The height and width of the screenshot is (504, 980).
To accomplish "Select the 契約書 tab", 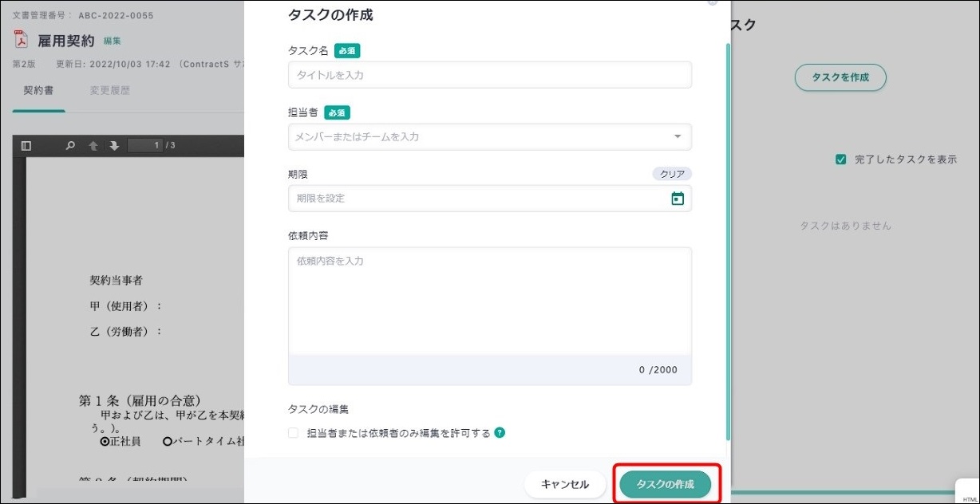I will (38, 91).
